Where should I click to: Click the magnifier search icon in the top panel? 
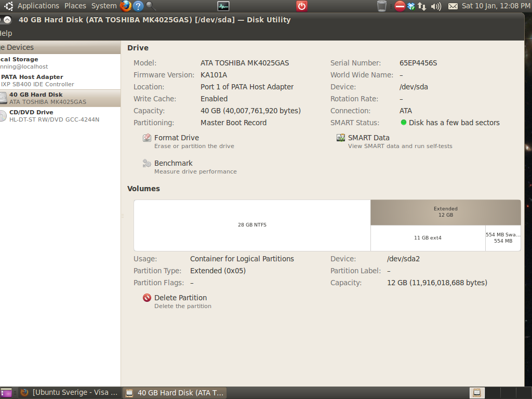point(151,6)
